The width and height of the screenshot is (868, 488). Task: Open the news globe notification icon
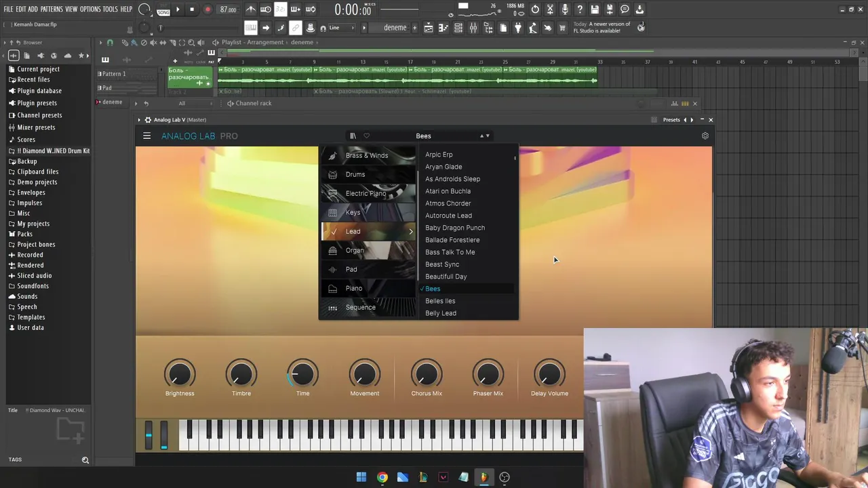(641, 28)
